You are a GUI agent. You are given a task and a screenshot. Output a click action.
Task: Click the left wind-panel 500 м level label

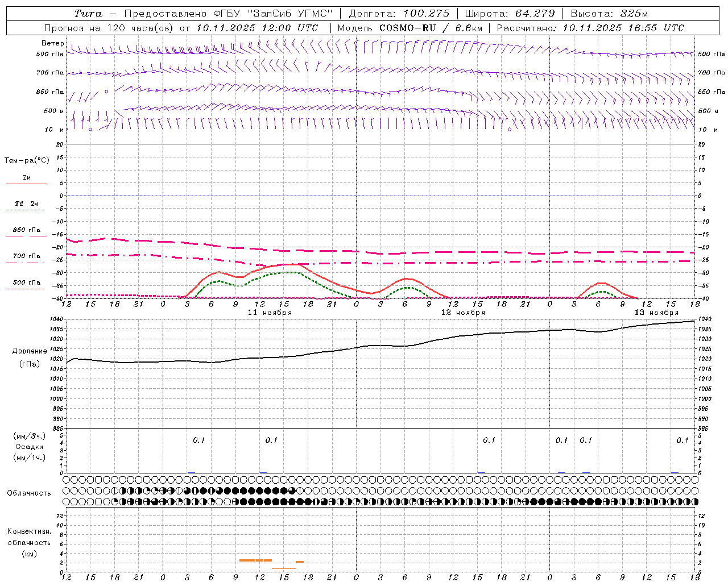click(x=54, y=111)
